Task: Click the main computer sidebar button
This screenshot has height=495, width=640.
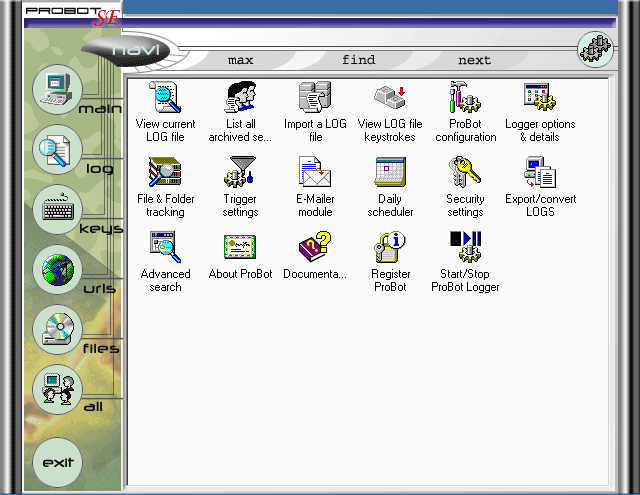Action: [x=58, y=89]
